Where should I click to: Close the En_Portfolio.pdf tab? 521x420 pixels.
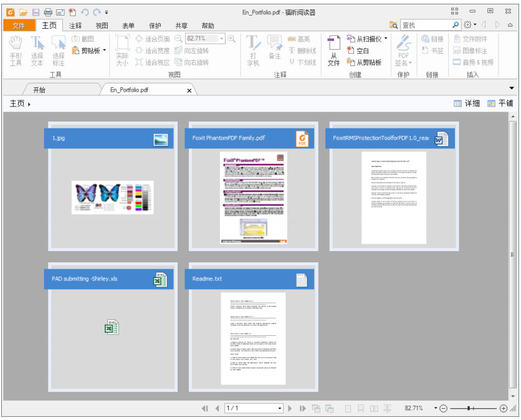coord(189,90)
